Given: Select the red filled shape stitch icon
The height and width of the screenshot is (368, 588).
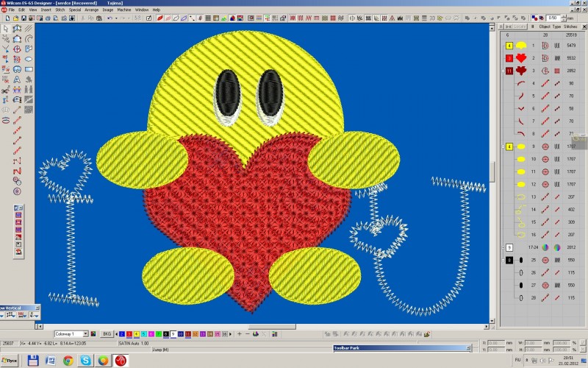Looking at the screenshot, I should pos(159,18).
